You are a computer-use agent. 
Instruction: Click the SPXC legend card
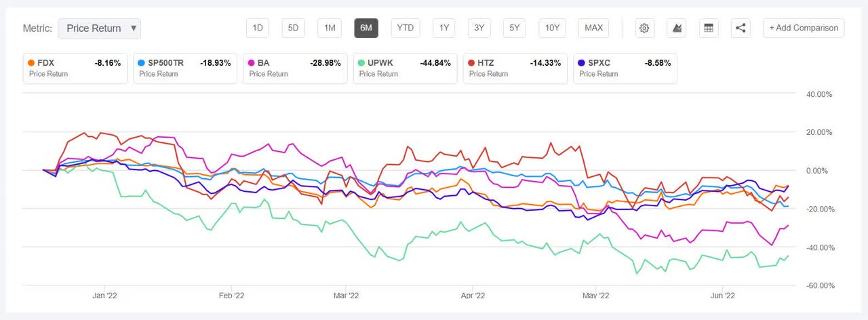tap(625, 68)
